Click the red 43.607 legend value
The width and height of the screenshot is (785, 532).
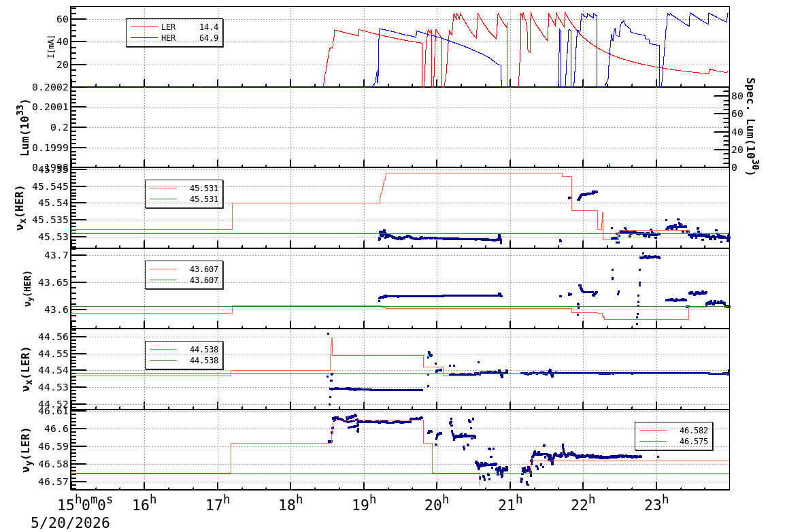click(x=204, y=269)
